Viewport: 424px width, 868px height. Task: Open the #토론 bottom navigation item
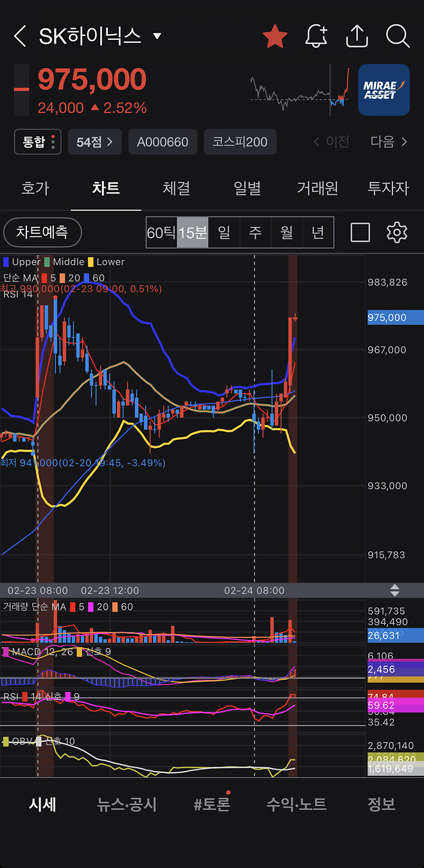pyautogui.click(x=212, y=804)
